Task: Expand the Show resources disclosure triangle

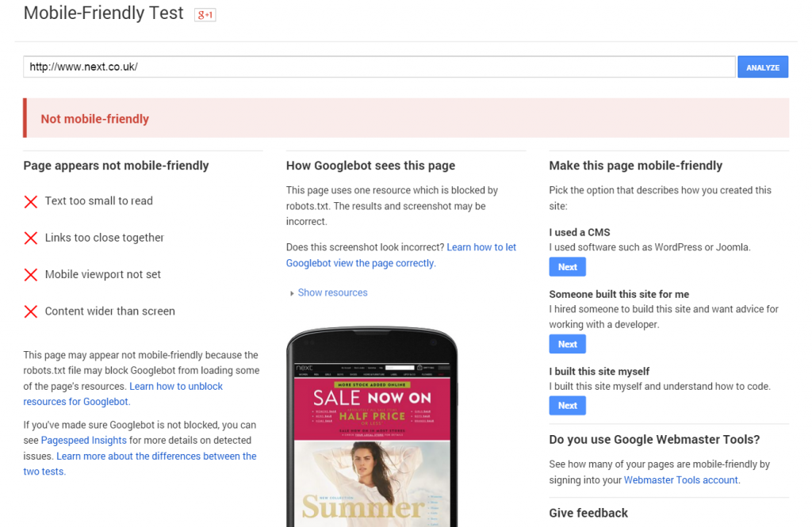Action: (x=292, y=293)
